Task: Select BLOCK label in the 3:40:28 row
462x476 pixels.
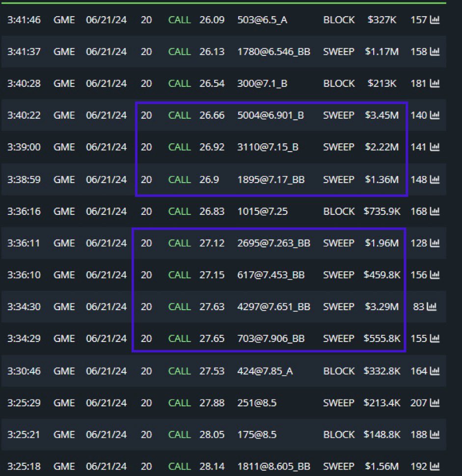Action: (x=338, y=83)
